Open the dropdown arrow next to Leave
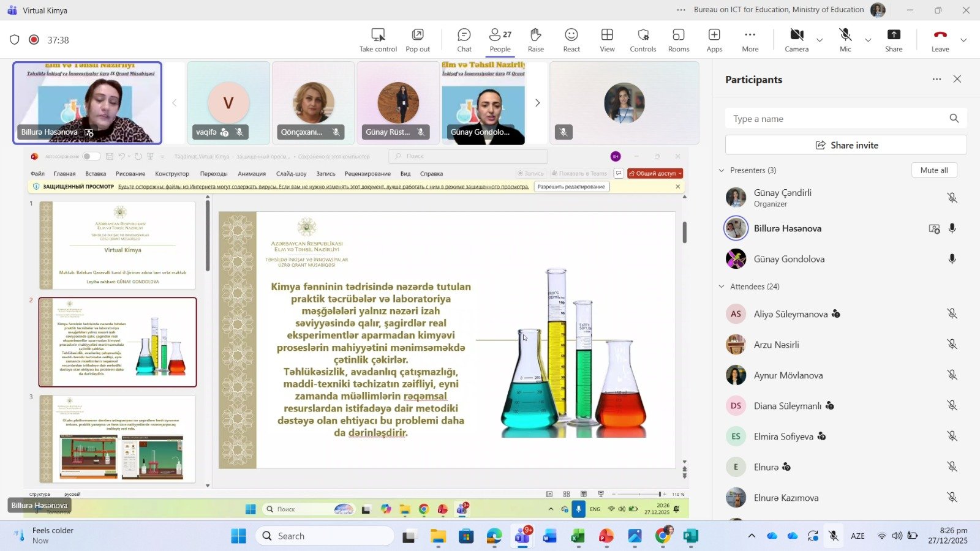This screenshot has width=980, height=551. pos(963,40)
